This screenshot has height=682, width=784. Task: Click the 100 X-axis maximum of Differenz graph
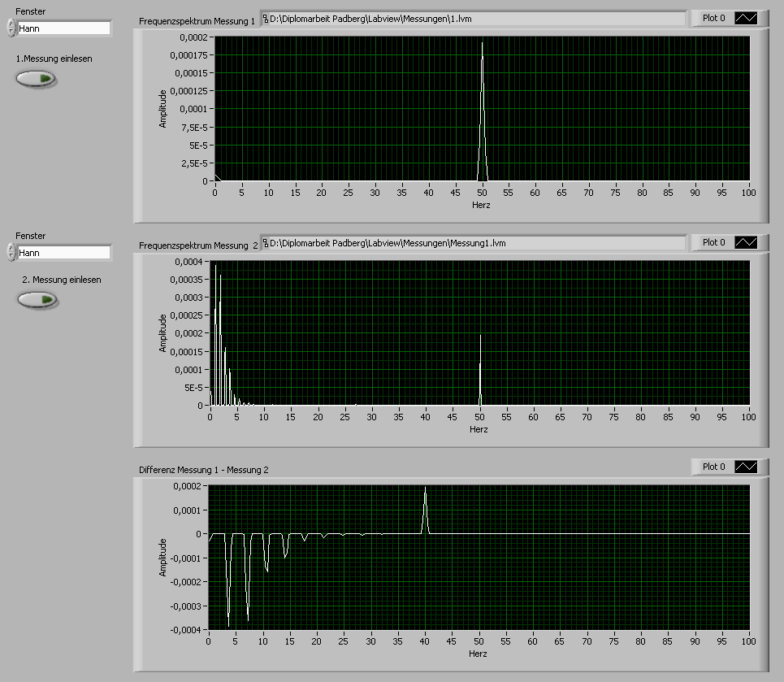tap(748, 641)
